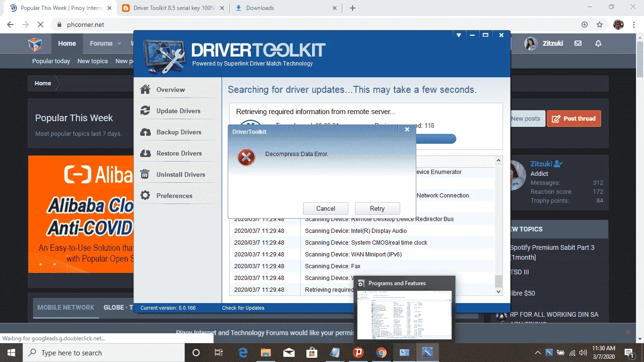Select Backup Drivers in the sidebar
The width and height of the screenshot is (644, 362).
pos(179,132)
